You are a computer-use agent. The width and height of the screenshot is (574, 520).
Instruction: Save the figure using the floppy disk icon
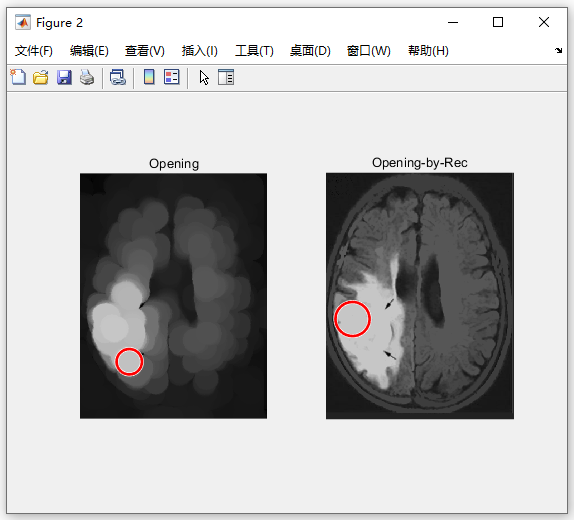(64, 77)
